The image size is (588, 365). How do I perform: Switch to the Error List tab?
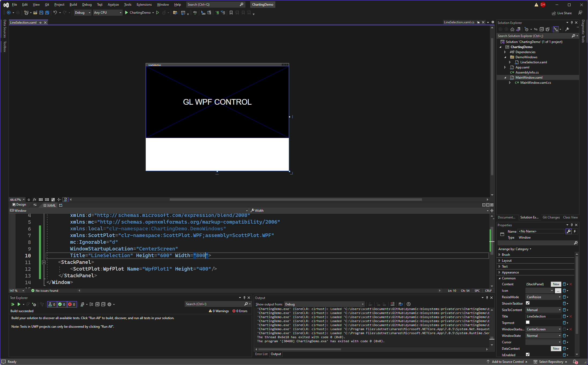261,354
